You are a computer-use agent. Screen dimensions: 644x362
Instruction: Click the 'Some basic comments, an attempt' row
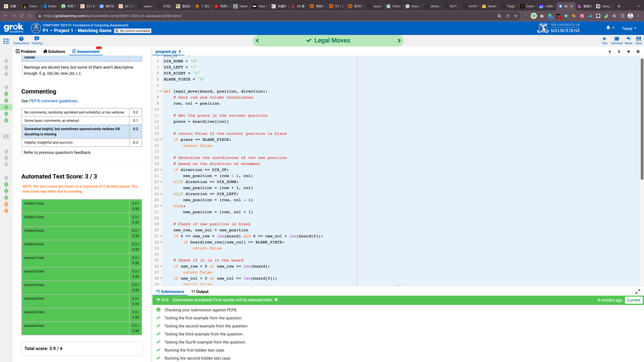pos(82,121)
